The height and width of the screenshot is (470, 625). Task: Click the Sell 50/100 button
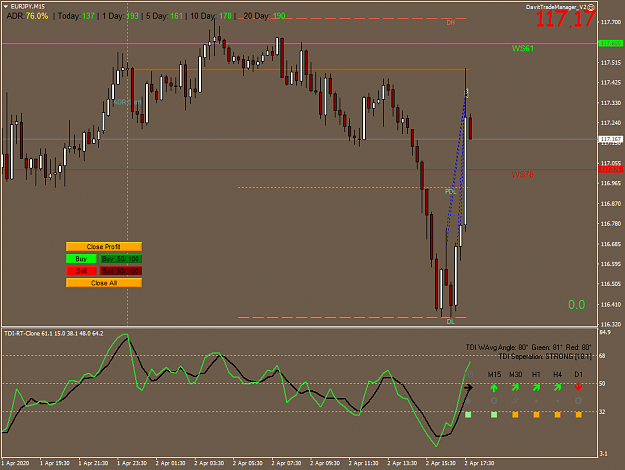(x=120, y=271)
